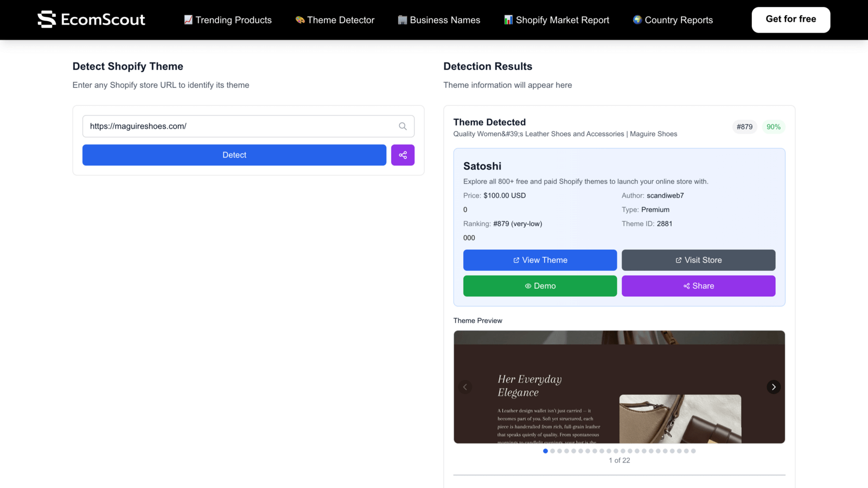
Task: Click the price $100.00 USD
Action: 505,195
